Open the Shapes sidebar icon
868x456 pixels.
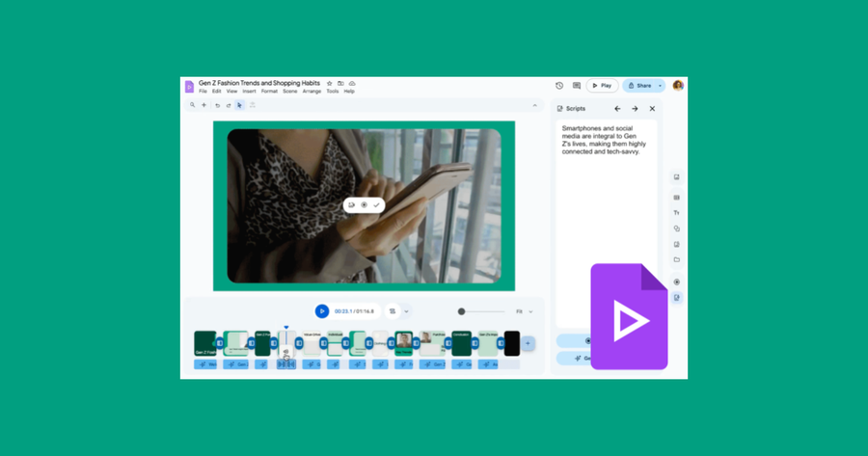tap(676, 228)
